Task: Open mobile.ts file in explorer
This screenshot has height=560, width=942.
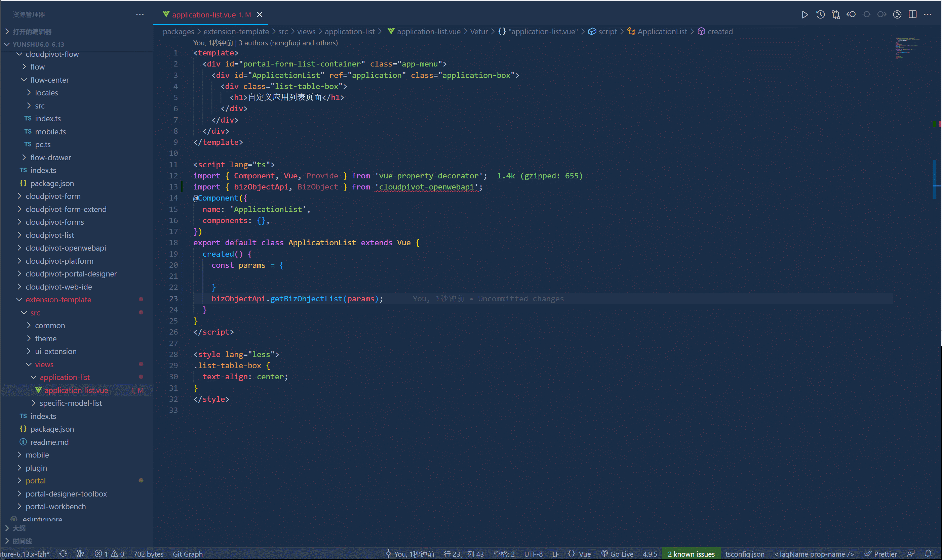Action: [77, 132]
